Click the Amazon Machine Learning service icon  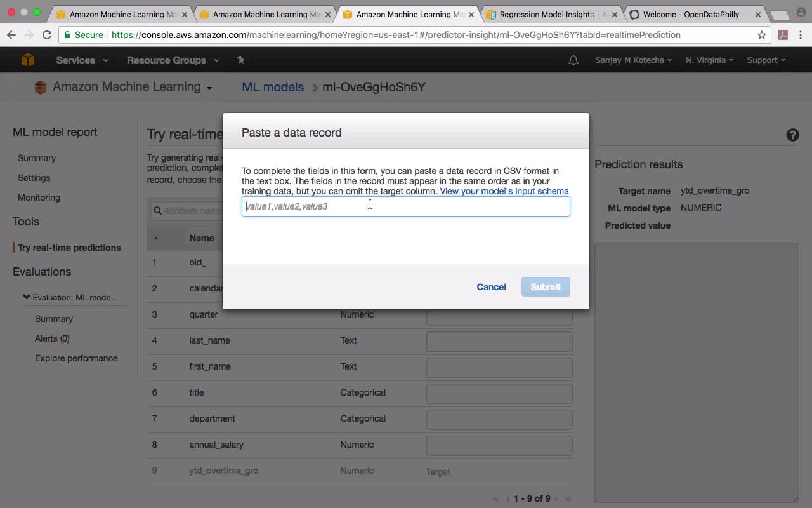tap(41, 88)
